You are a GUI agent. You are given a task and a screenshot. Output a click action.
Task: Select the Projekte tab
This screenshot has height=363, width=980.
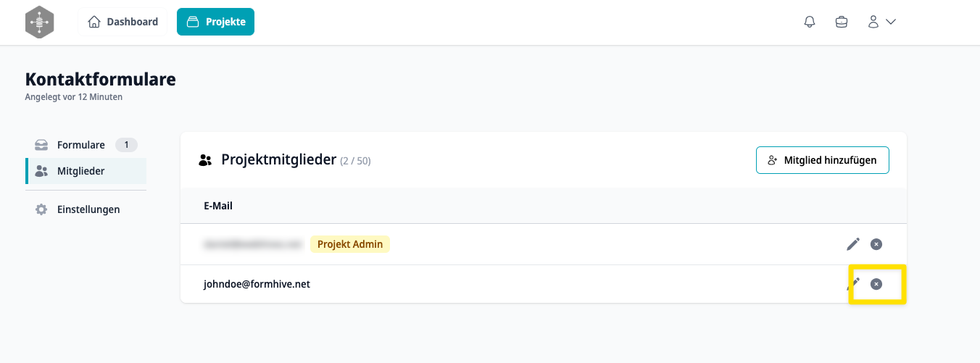point(215,22)
